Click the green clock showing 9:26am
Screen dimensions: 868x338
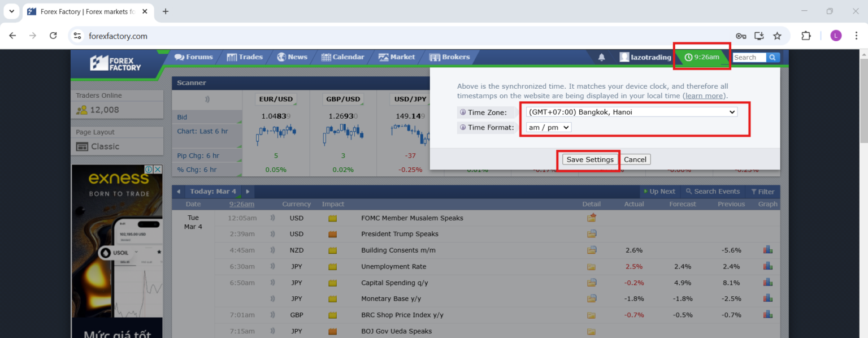[702, 57]
